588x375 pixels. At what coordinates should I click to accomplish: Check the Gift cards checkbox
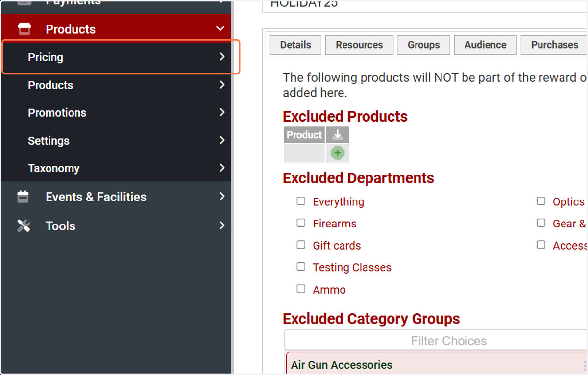(301, 245)
